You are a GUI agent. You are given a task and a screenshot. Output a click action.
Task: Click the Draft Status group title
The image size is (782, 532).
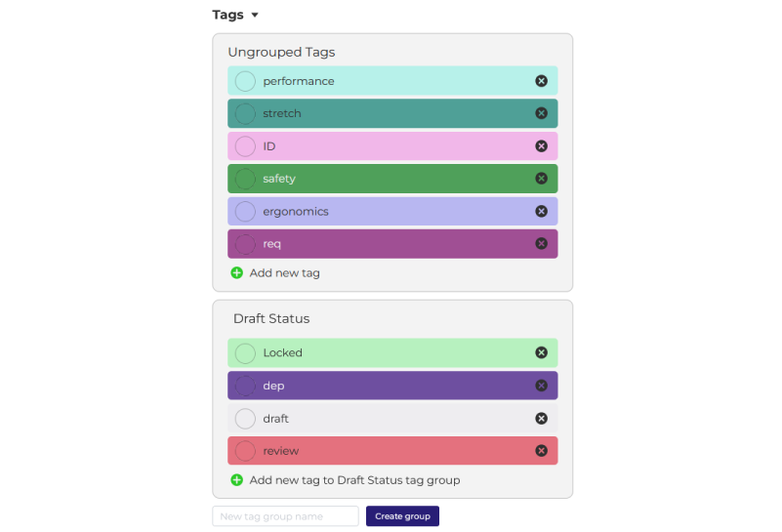(x=271, y=318)
